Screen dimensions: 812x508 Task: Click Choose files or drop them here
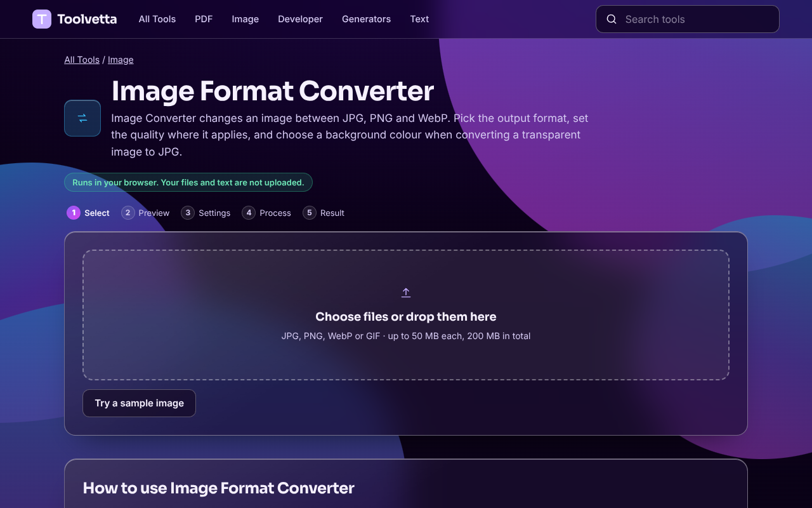406,316
